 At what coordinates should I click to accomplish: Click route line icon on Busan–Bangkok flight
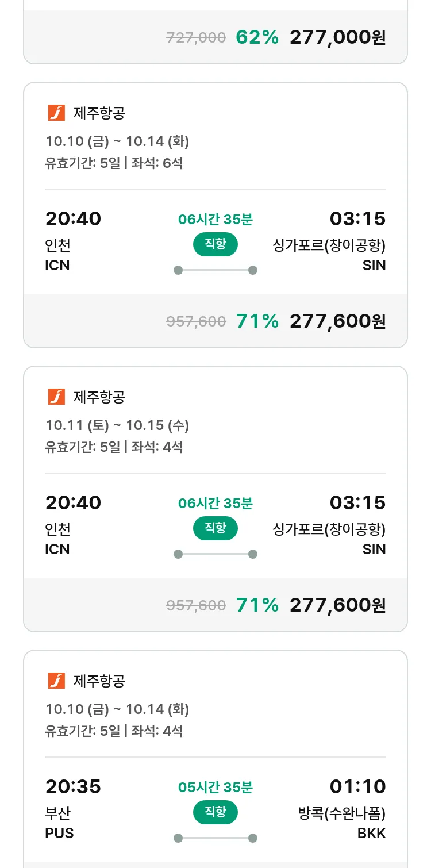click(x=215, y=838)
